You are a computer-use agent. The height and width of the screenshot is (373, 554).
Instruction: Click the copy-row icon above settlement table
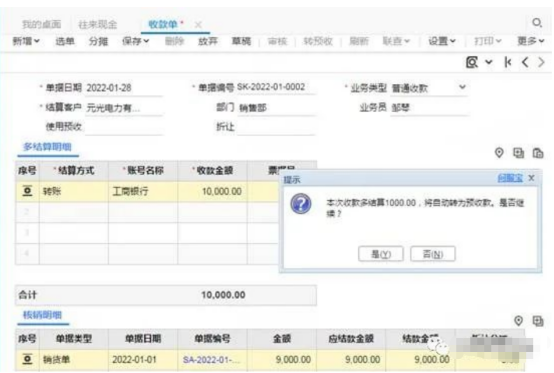(x=518, y=153)
